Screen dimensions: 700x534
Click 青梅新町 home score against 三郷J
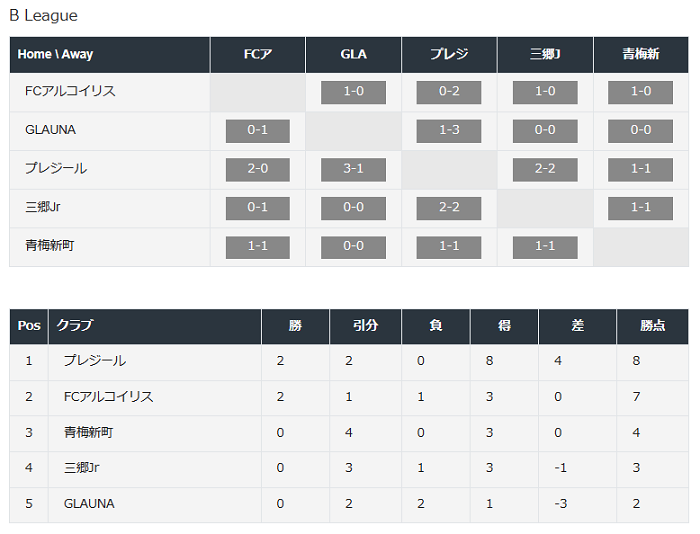coord(545,246)
